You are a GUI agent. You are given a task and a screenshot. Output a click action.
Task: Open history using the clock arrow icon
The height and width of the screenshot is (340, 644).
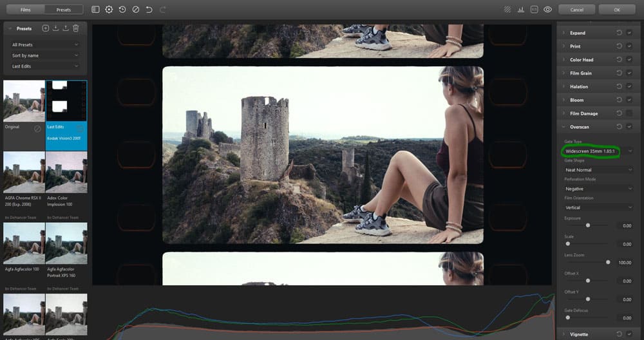coord(122,10)
